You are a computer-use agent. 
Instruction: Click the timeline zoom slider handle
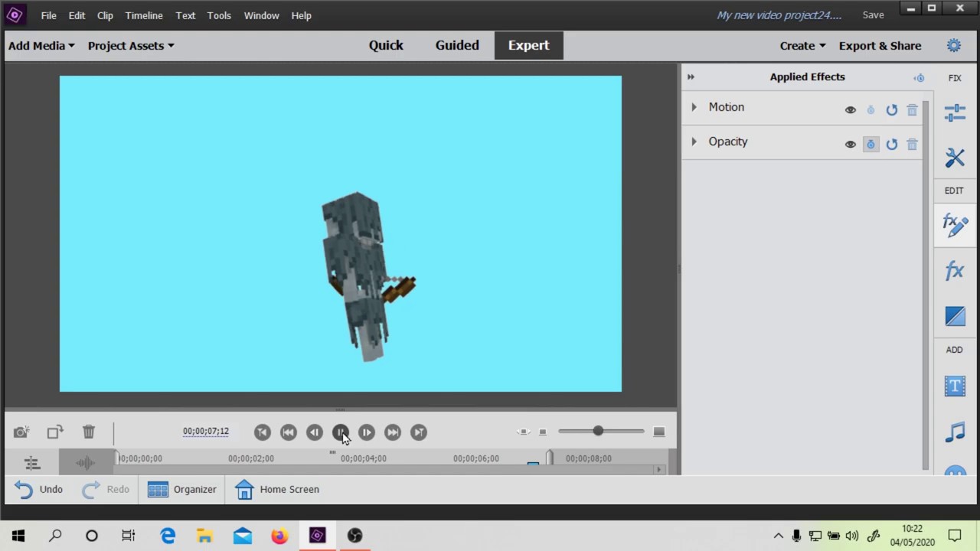pos(598,432)
